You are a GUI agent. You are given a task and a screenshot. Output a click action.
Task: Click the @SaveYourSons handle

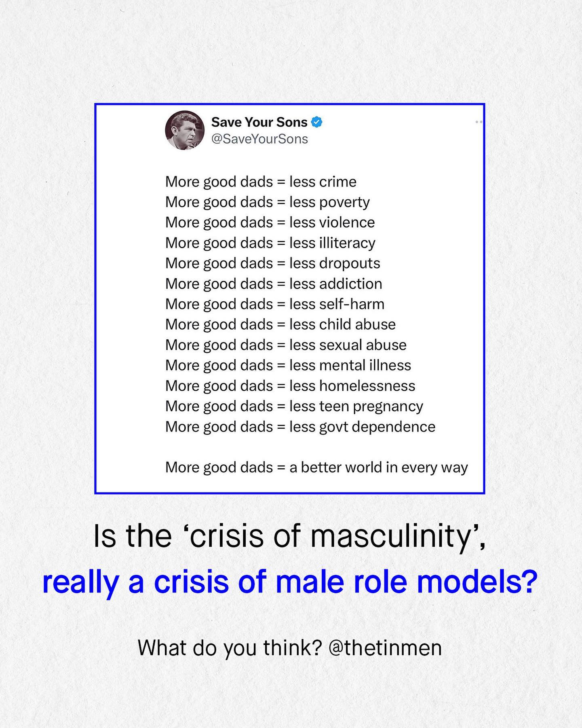coord(259,139)
